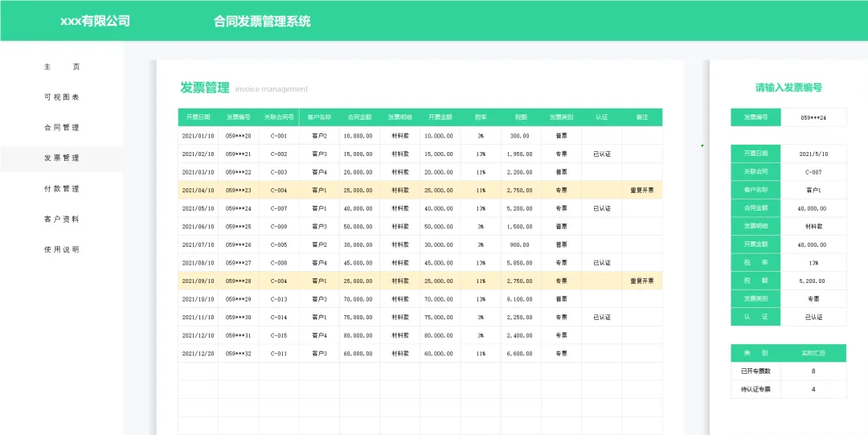This screenshot has height=435, width=868.
Task: Click contract number cell C-001
Action: point(278,136)
